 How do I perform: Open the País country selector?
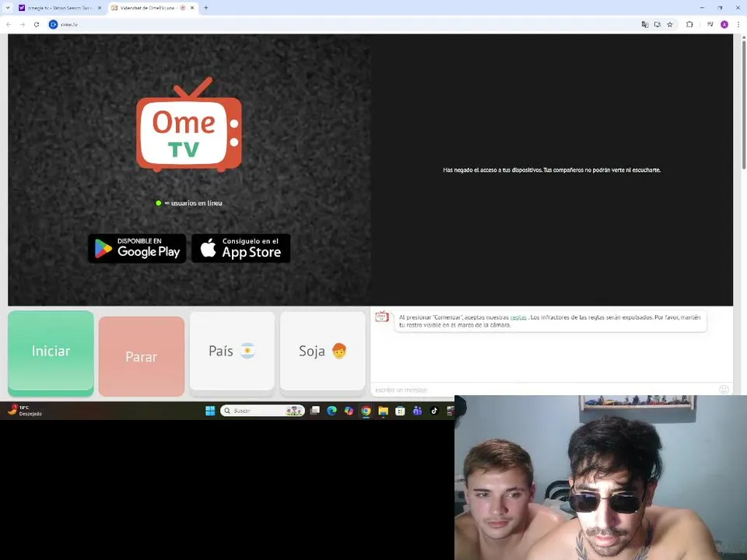pos(232,352)
